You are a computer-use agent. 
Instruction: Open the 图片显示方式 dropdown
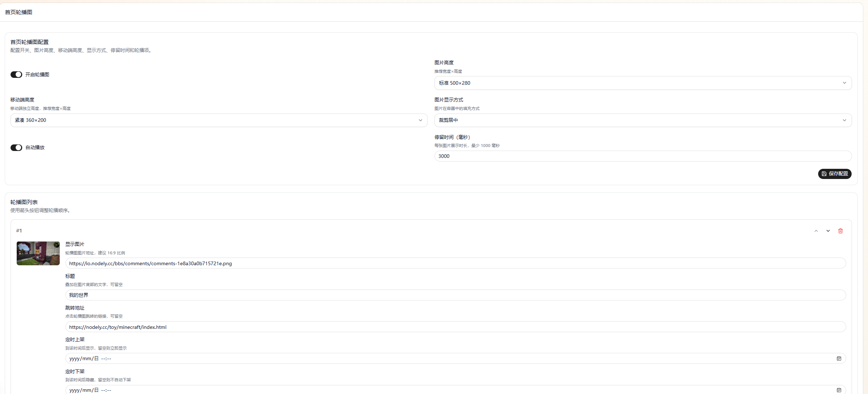(x=643, y=120)
